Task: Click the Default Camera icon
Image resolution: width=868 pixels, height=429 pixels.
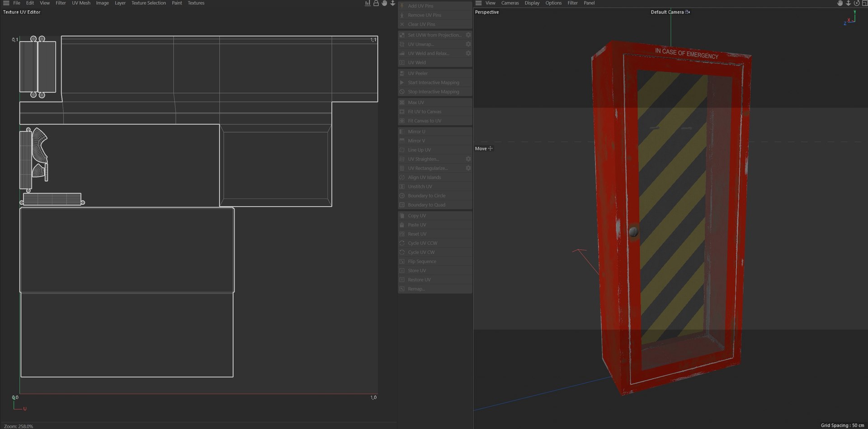Action: tap(688, 12)
